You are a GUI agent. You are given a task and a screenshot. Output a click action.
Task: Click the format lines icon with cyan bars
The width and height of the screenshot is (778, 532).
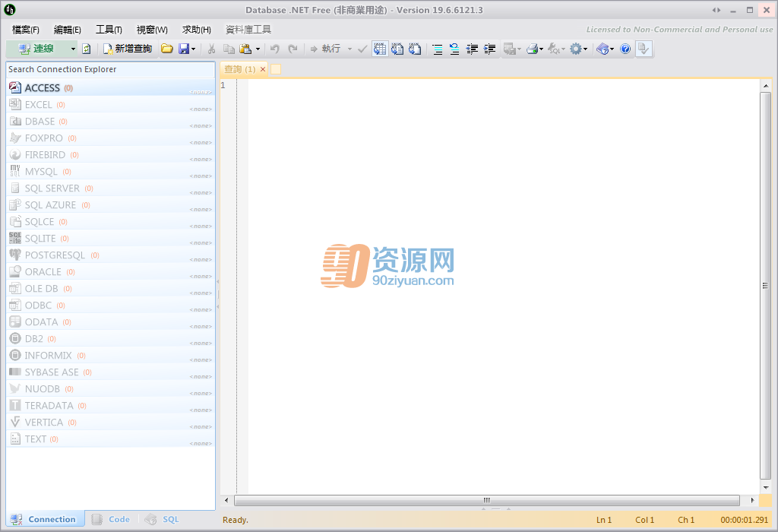(x=437, y=49)
